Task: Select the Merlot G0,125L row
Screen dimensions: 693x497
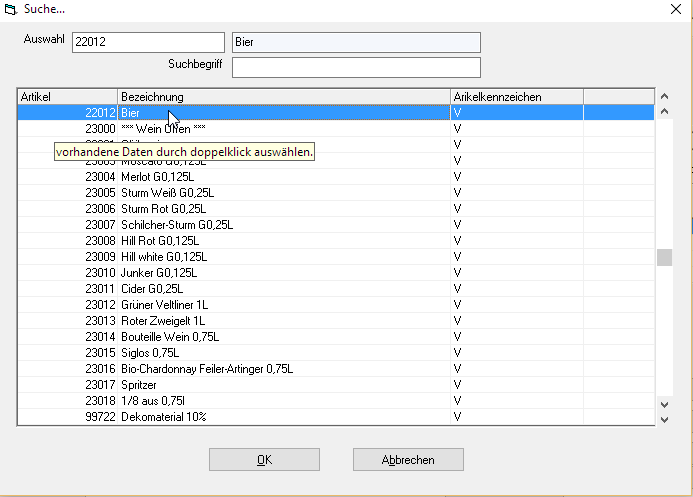Action: [160, 177]
